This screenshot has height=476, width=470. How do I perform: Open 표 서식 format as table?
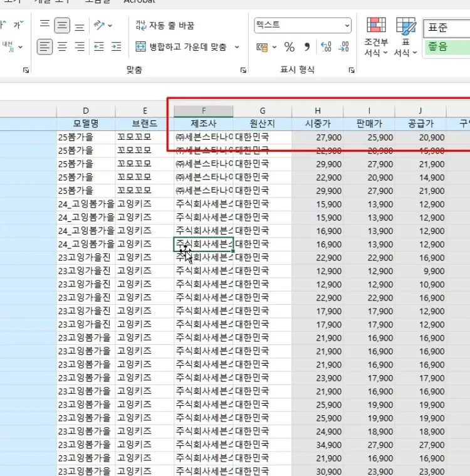pyautogui.click(x=405, y=37)
